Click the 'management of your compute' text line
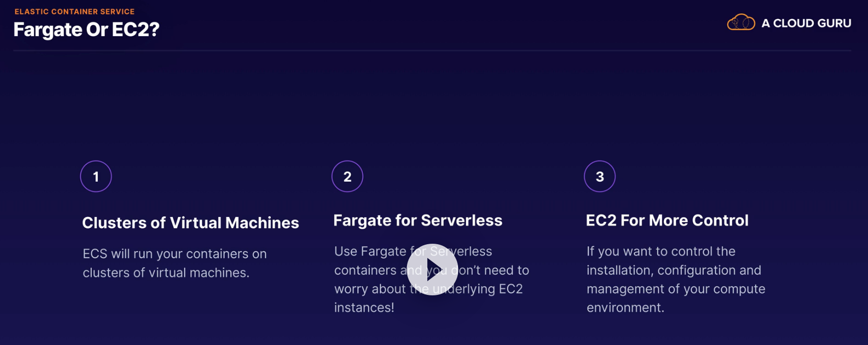Image resolution: width=868 pixels, height=345 pixels. click(x=675, y=289)
